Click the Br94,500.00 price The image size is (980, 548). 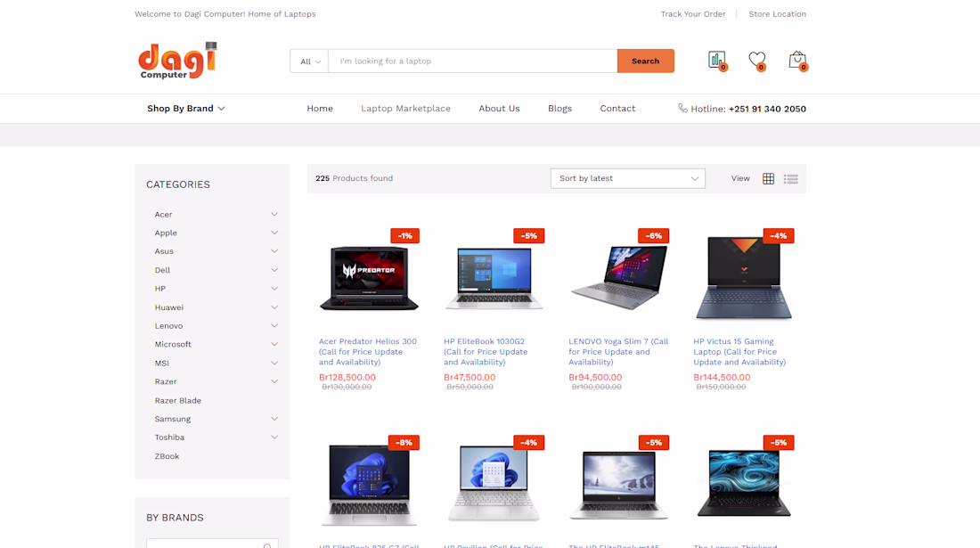[x=595, y=378]
